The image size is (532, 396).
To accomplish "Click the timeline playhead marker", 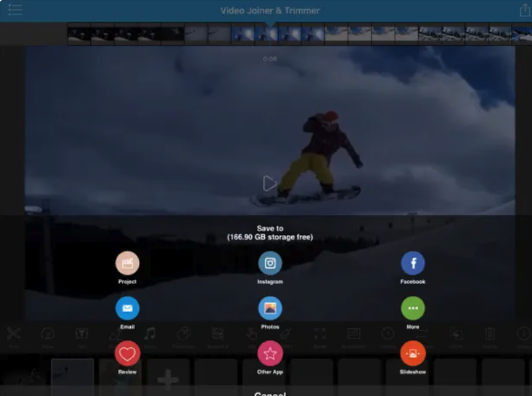I will click(x=270, y=25).
